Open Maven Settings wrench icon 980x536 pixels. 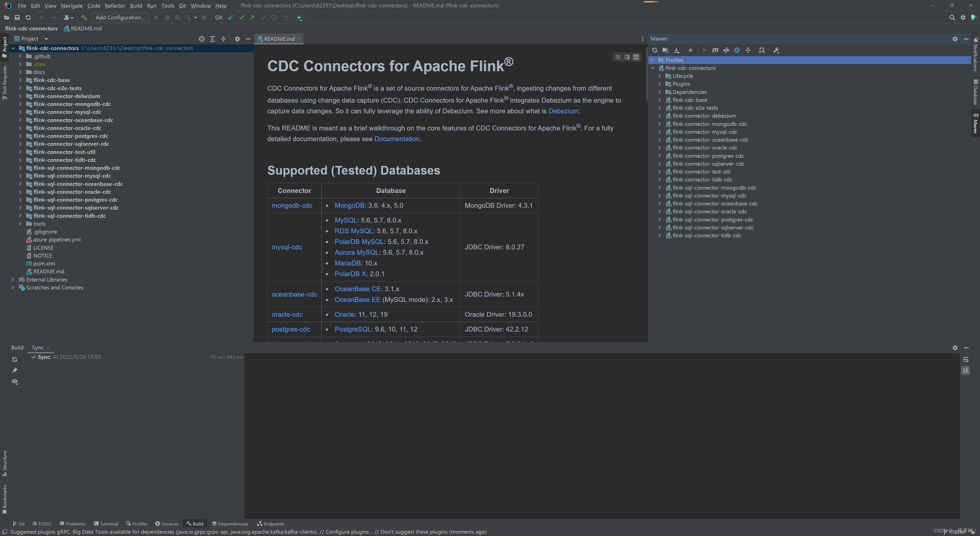(776, 50)
